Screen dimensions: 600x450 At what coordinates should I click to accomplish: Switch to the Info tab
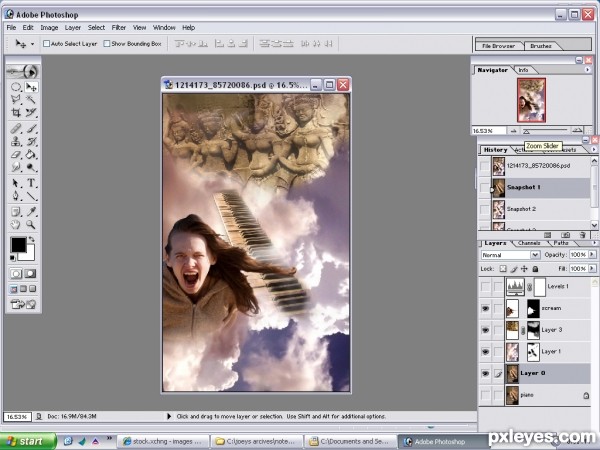pyautogui.click(x=523, y=70)
